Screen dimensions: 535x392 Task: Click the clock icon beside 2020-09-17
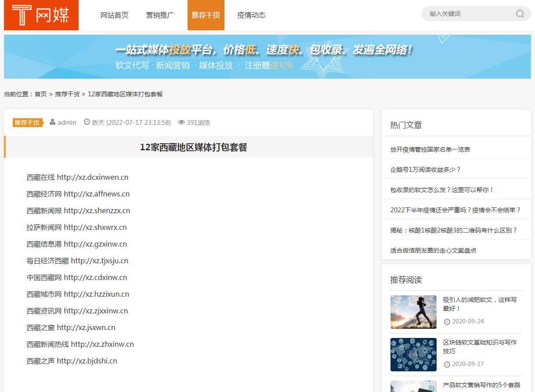[447, 364]
